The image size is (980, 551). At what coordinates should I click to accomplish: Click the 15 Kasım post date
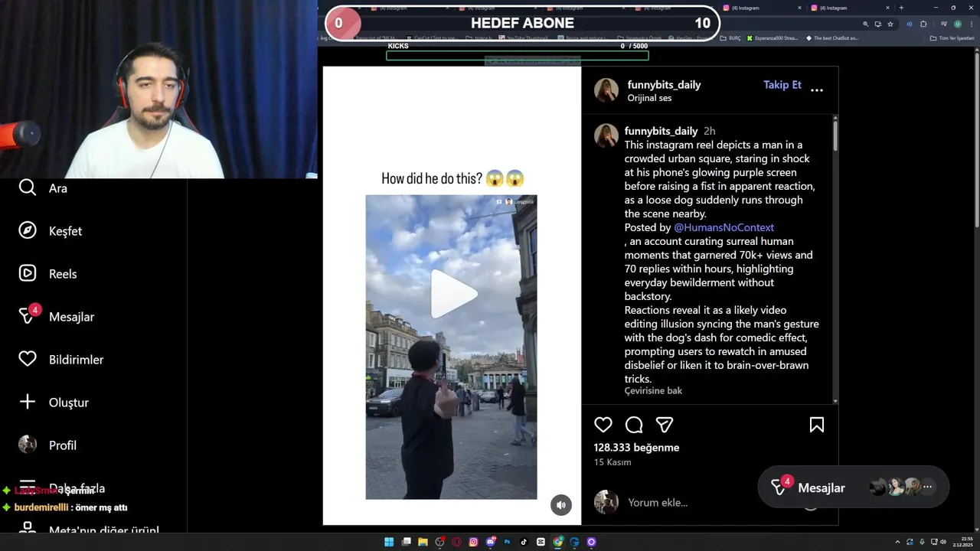click(x=612, y=462)
